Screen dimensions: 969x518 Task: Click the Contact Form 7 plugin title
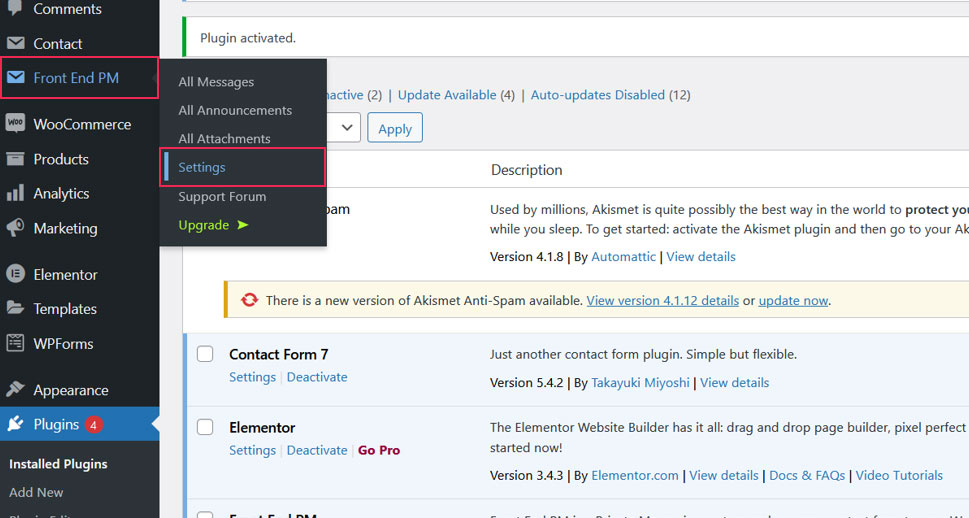[279, 354]
